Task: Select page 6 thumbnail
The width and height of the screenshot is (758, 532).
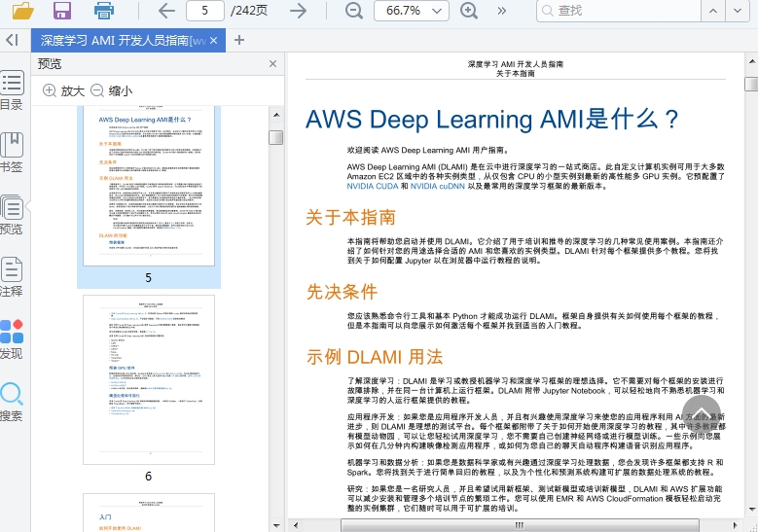Action: pos(149,380)
